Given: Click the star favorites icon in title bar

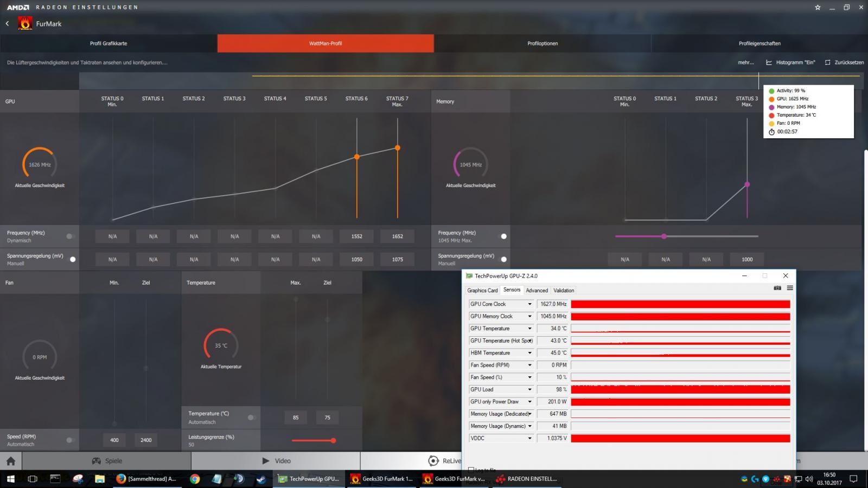Looking at the screenshot, I should (x=818, y=8).
